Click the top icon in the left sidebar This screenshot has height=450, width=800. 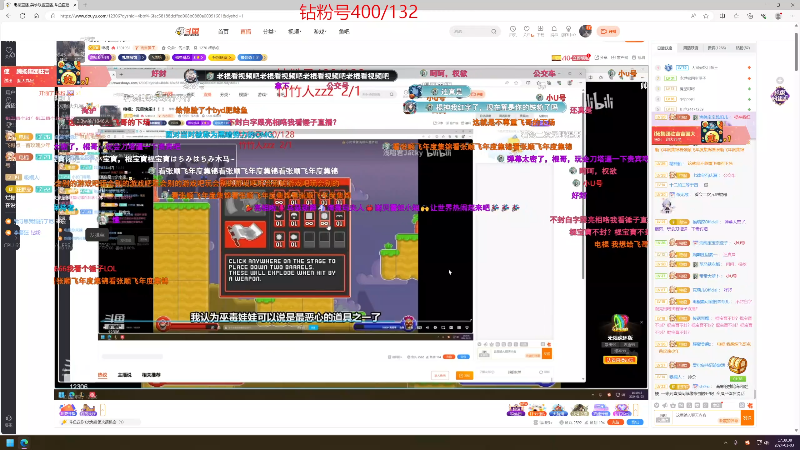click(x=9, y=51)
